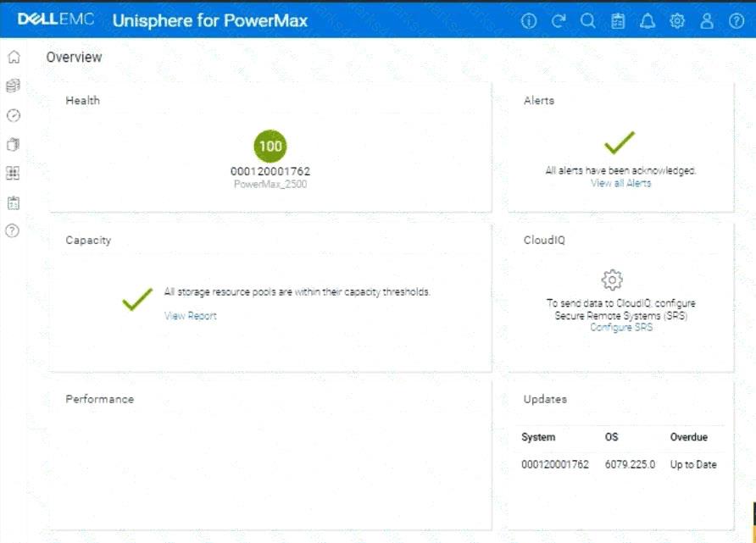The height and width of the screenshot is (543, 756).
Task: Open the Storage icon in the sidebar
Action: coord(13,86)
